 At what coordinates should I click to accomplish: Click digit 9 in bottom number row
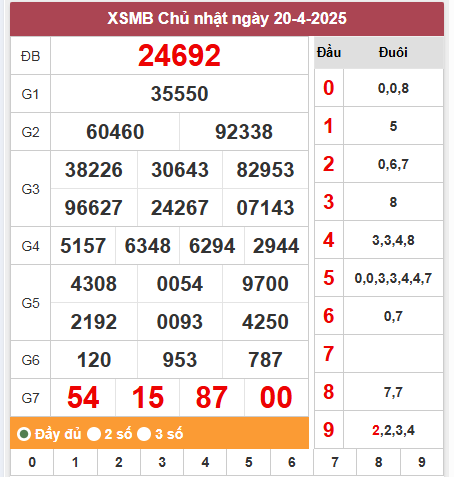pyautogui.click(x=422, y=462)
